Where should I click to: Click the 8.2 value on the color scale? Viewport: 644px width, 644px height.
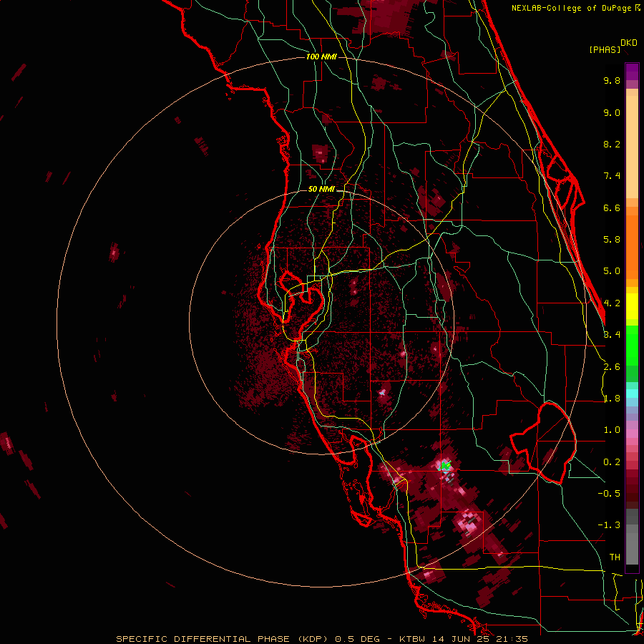tap(612, 144)
